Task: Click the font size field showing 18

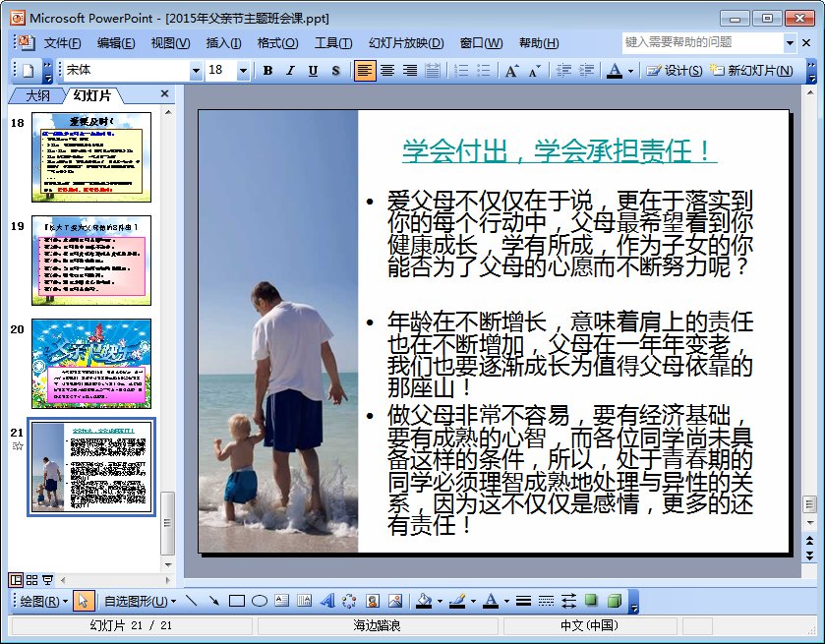Action: click(221, 71)
